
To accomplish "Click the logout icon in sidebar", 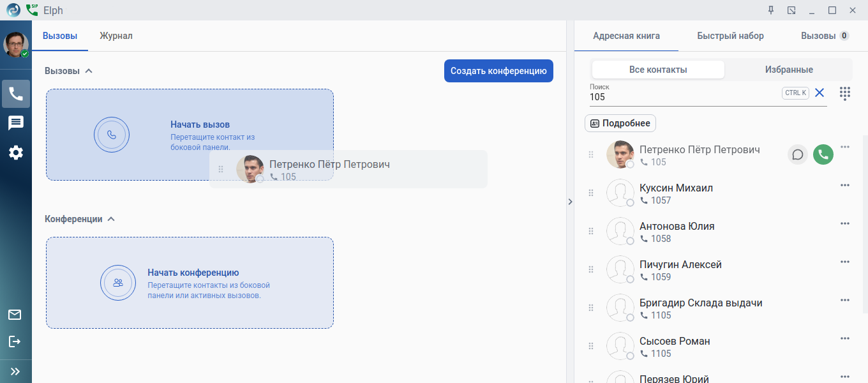I will (15, 342).
